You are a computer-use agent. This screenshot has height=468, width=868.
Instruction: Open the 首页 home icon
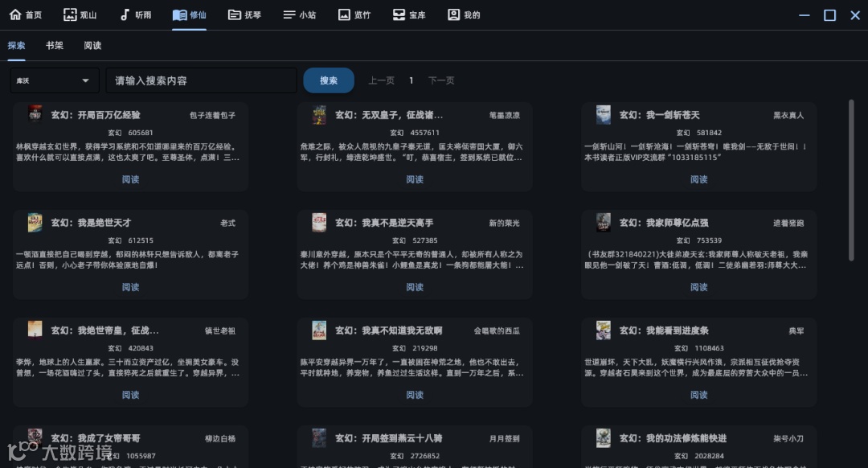pos(15,15)
